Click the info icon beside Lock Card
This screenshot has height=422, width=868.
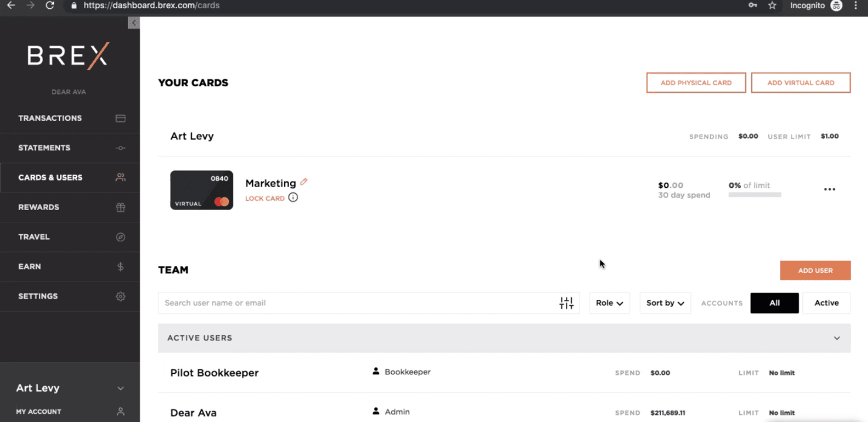[293, 198]
